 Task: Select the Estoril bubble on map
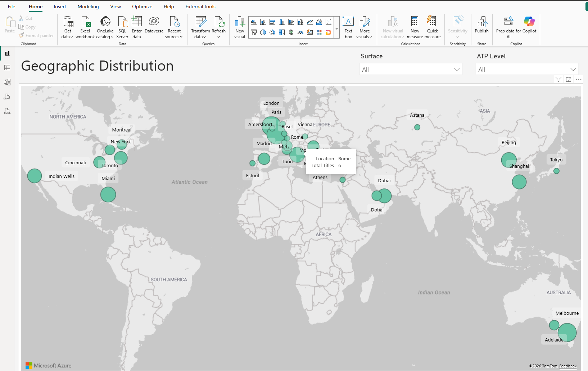tap(253, 163)
